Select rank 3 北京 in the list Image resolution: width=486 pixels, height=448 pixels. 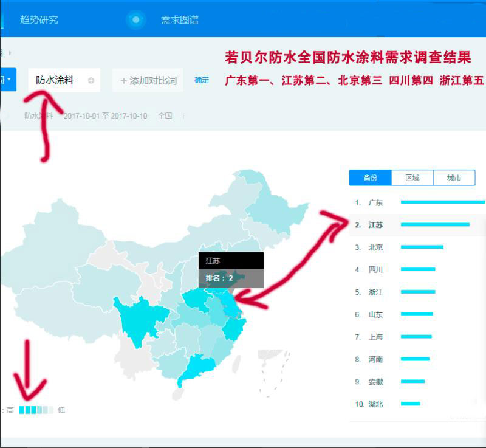coord(417,247)
